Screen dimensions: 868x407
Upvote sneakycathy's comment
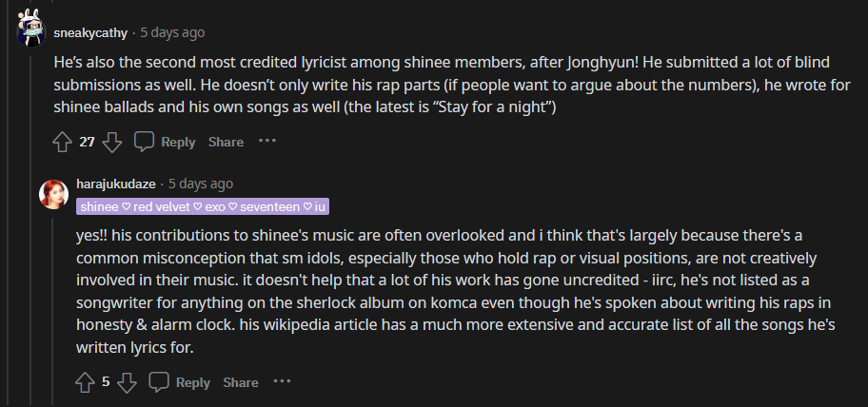click(x=63, y=142)
